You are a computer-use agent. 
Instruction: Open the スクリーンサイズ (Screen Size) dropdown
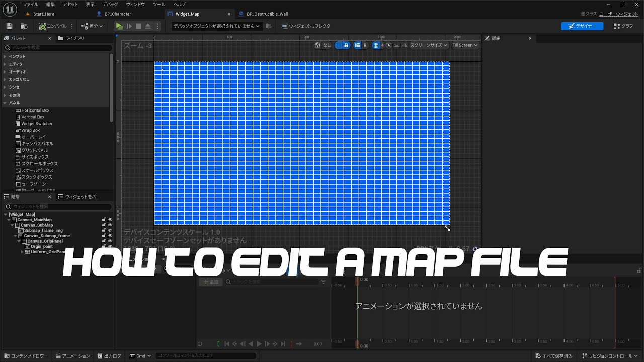(429, 45)
